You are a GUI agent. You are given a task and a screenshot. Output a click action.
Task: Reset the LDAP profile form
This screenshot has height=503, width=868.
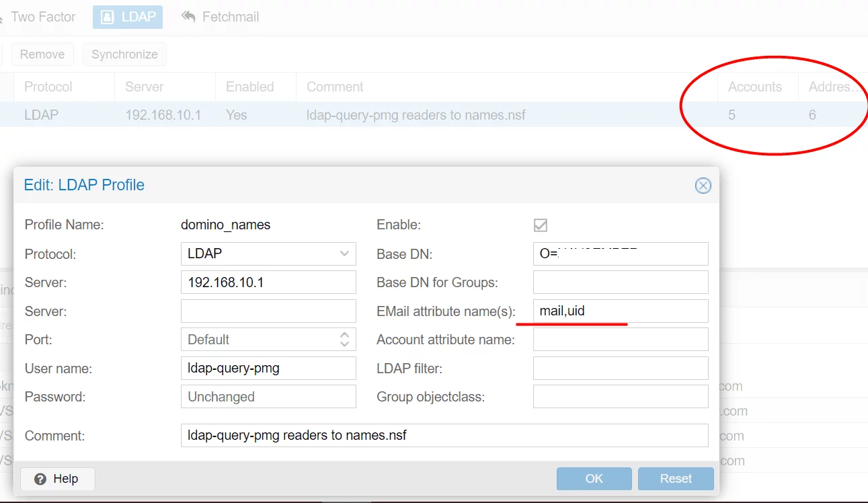[x=675, y=479]
